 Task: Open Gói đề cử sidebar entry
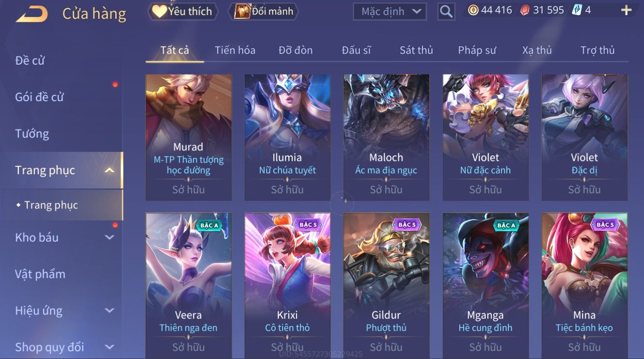39,97
